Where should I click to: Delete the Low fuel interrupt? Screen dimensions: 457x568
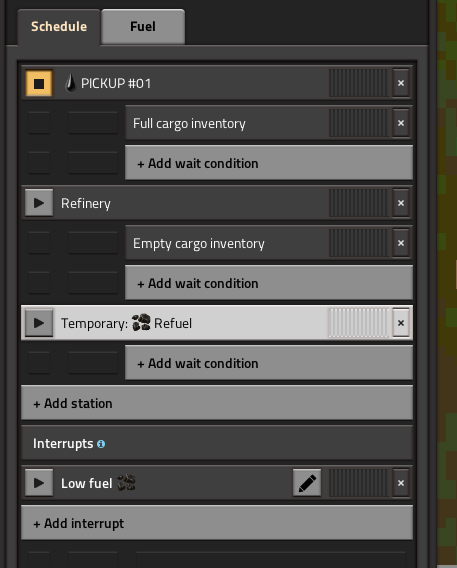click(x=401, y=483)
